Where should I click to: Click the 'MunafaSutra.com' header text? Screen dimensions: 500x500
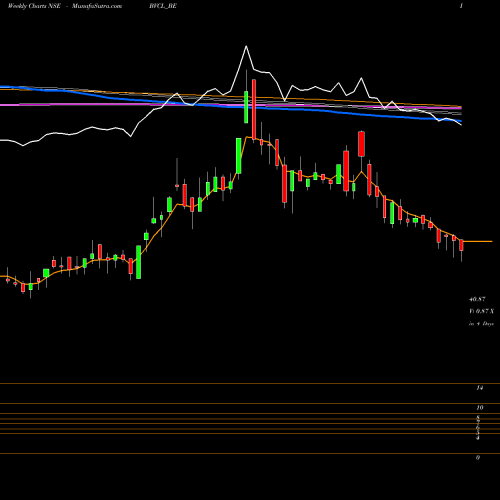pos(97,6)
